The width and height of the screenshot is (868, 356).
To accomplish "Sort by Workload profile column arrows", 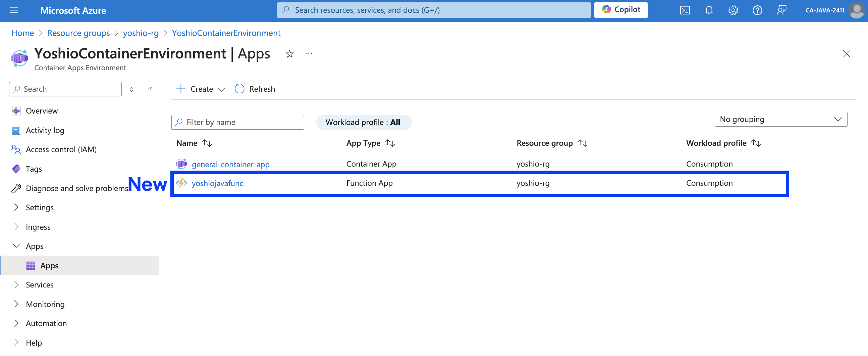I will click(756, 143).
